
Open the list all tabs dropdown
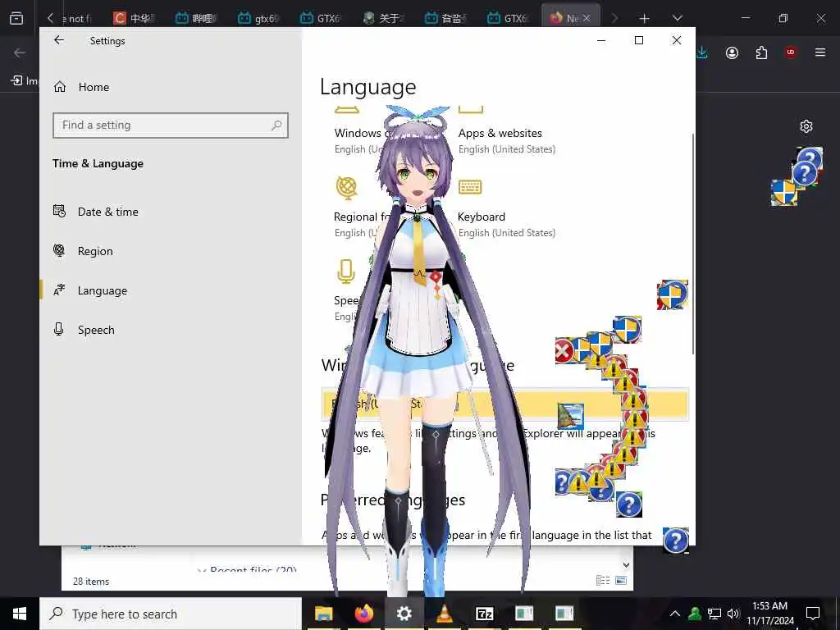(677, 19)
